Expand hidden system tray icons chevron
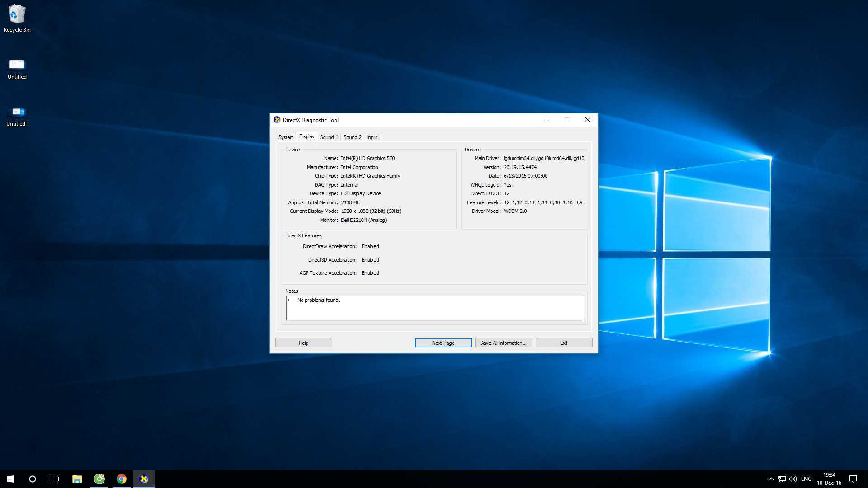 pos(771,479)
